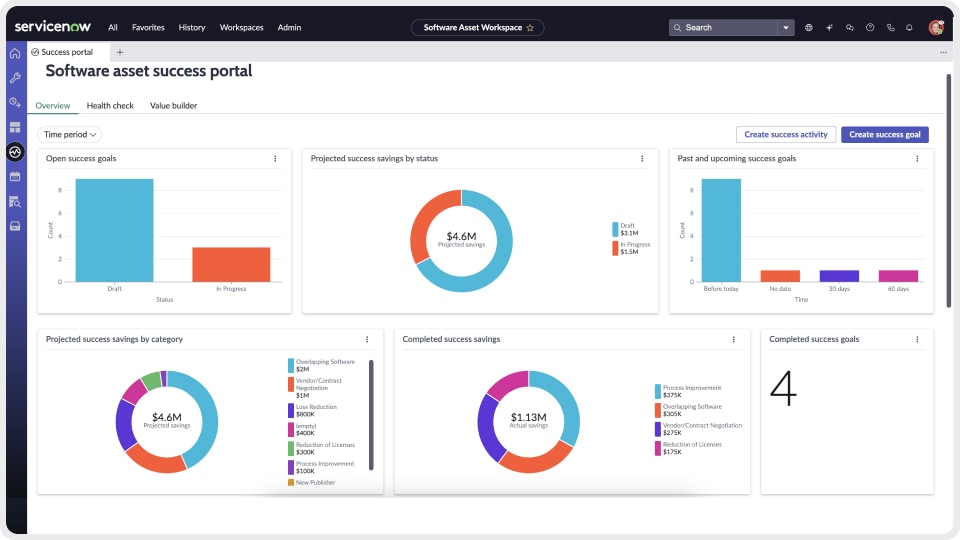Open the Workspaces menu
This screenshot has height=540, width=960.
click(241, 28)
